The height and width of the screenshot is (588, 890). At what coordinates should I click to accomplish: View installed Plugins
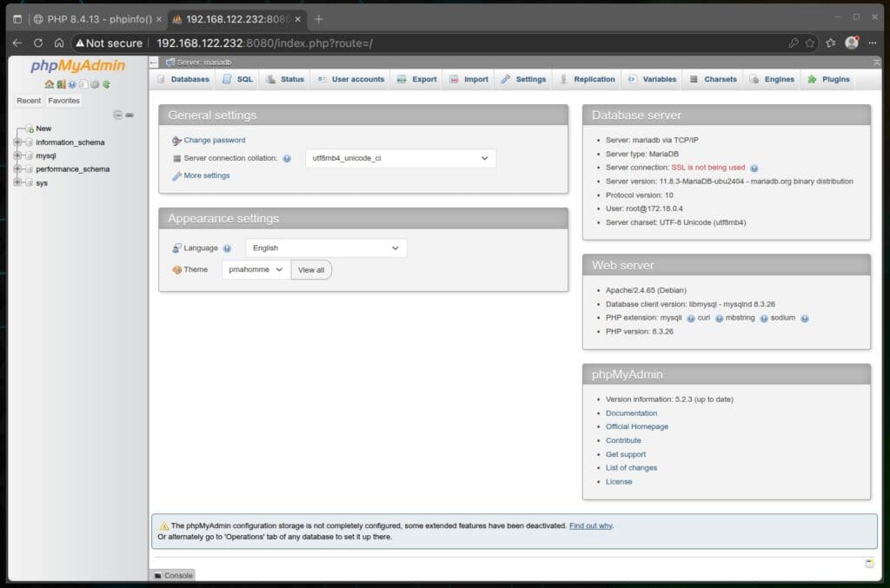pos(828,79)
